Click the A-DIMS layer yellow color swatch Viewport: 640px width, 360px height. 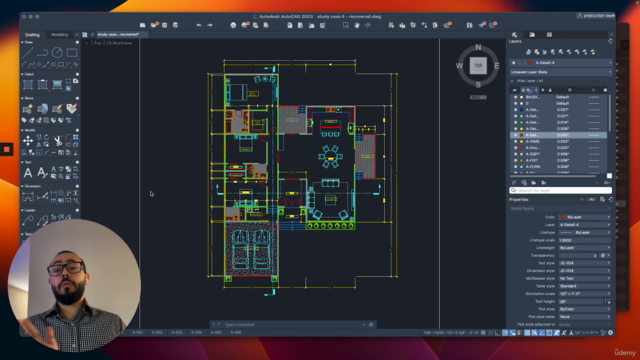coord(521,142)
